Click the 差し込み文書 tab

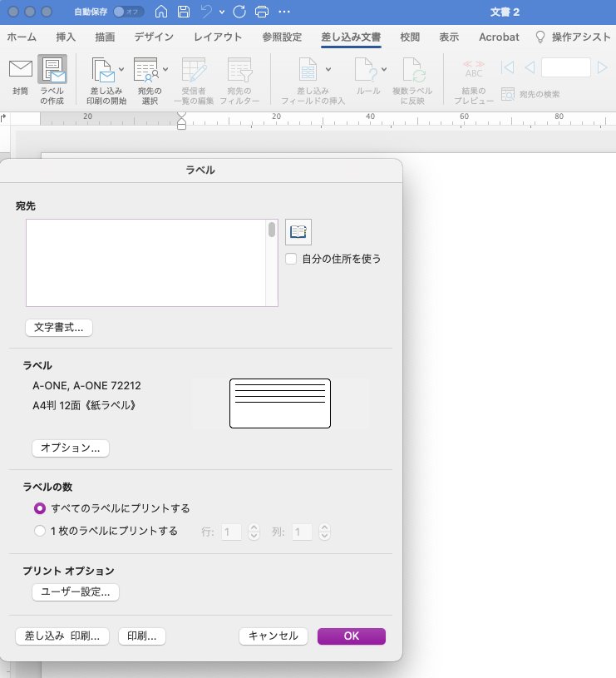[351, 37]
